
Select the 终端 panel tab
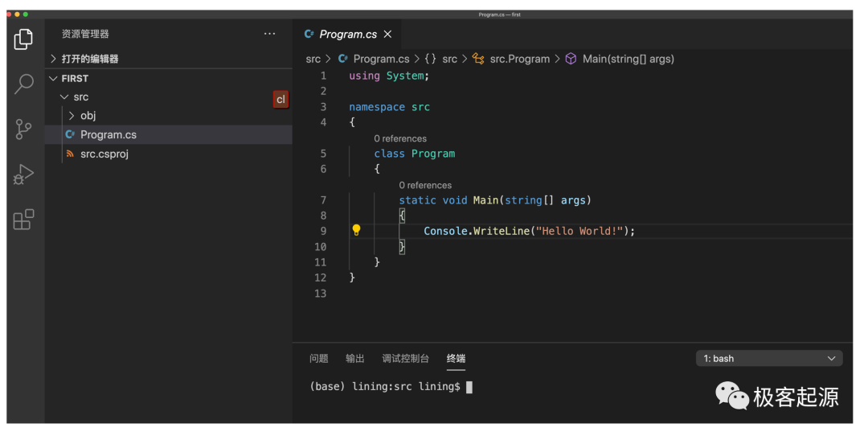coord(456,359)
